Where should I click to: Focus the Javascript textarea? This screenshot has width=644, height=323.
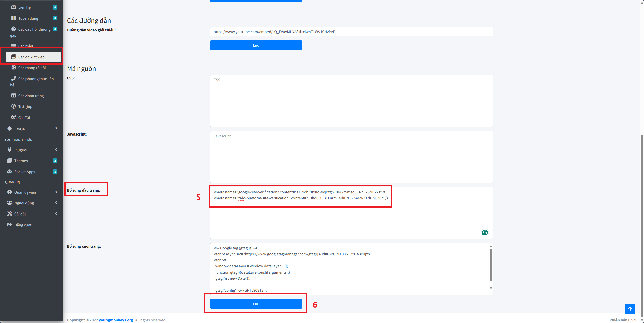coord(351,157)
